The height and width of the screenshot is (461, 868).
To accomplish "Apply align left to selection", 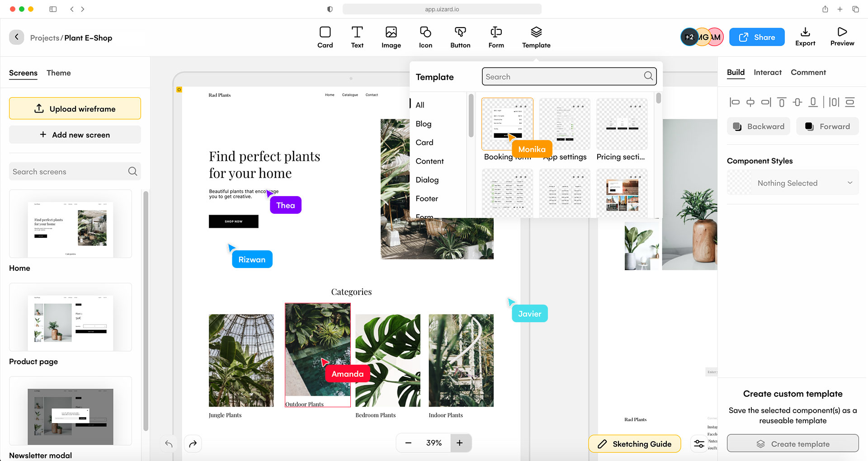I will tap(735, 102).
